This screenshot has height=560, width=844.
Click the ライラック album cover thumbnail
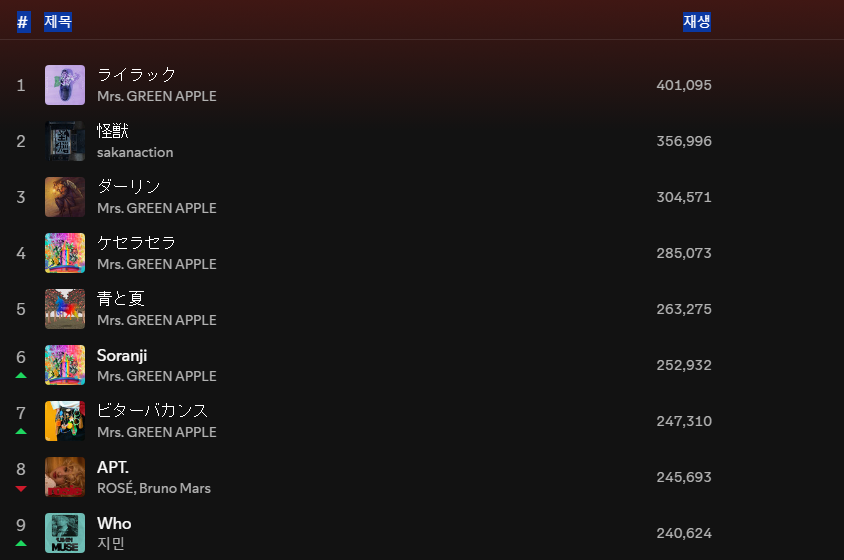[x=65, y=85]
